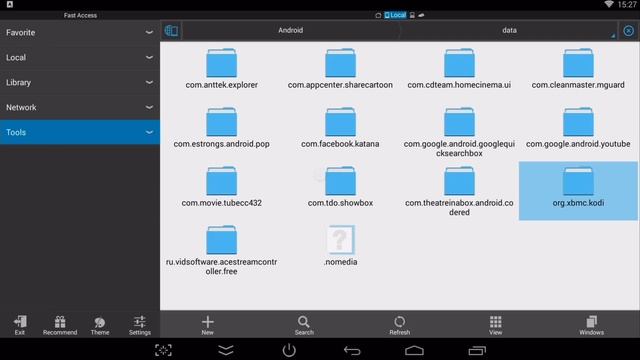Open the com.google.android.youtube folder
Viewport: 640px width, 360px height.
coord(578,127)
